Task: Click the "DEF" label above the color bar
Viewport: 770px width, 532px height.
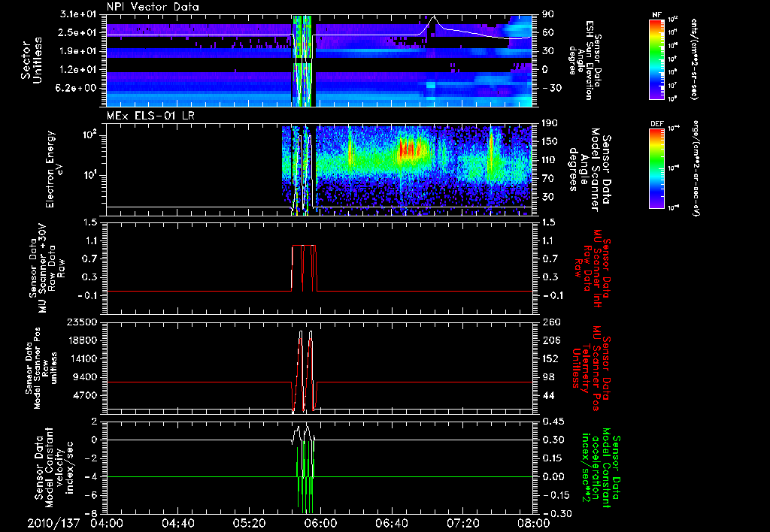Action: [x=657, y=124]
